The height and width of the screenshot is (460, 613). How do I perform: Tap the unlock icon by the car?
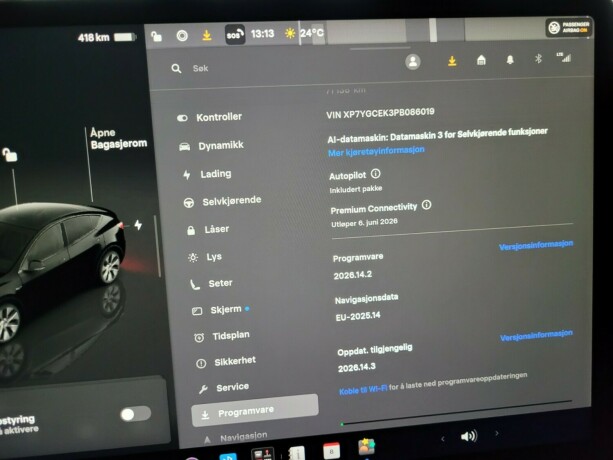9,154
